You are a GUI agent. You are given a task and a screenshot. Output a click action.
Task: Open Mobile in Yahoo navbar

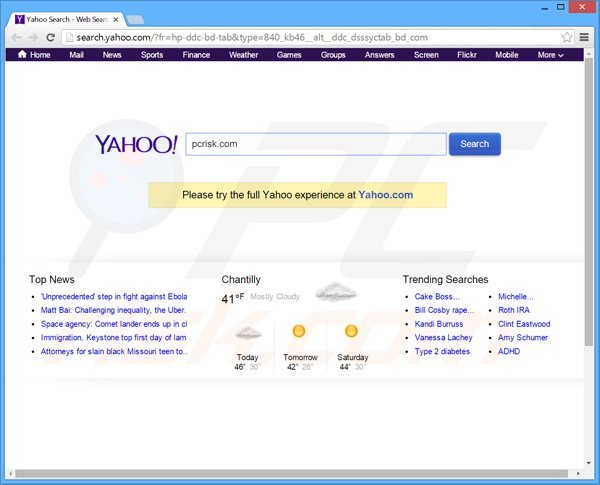[x=507, y=55]
